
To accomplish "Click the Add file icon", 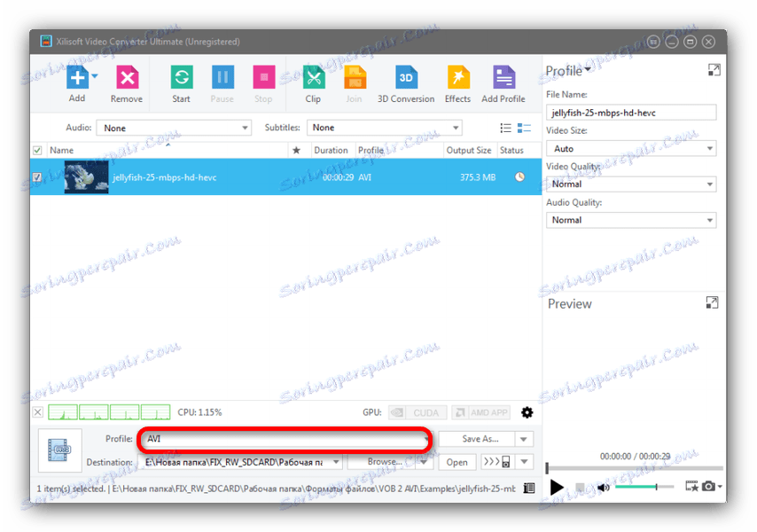I will point(77,77).
